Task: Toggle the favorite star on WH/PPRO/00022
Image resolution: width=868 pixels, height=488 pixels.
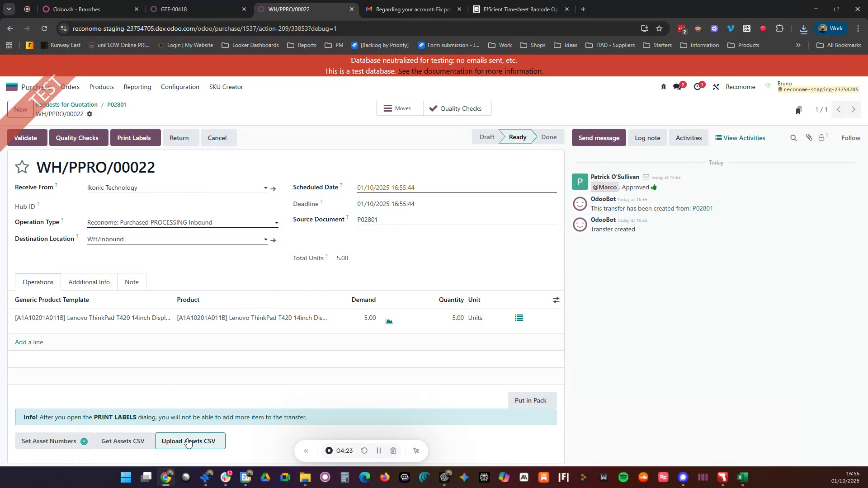Action: (x=22, y=167)
